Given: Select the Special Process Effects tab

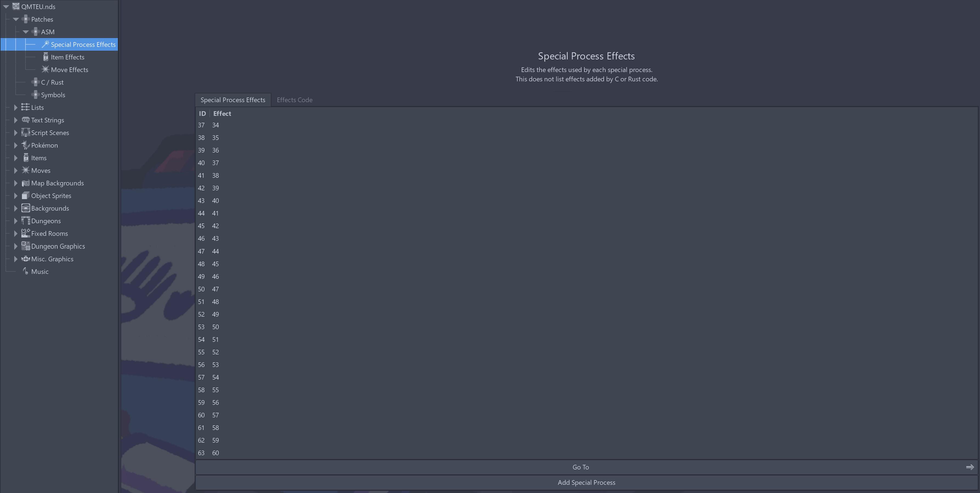Looking at the screenshot, I should (233, 100).
